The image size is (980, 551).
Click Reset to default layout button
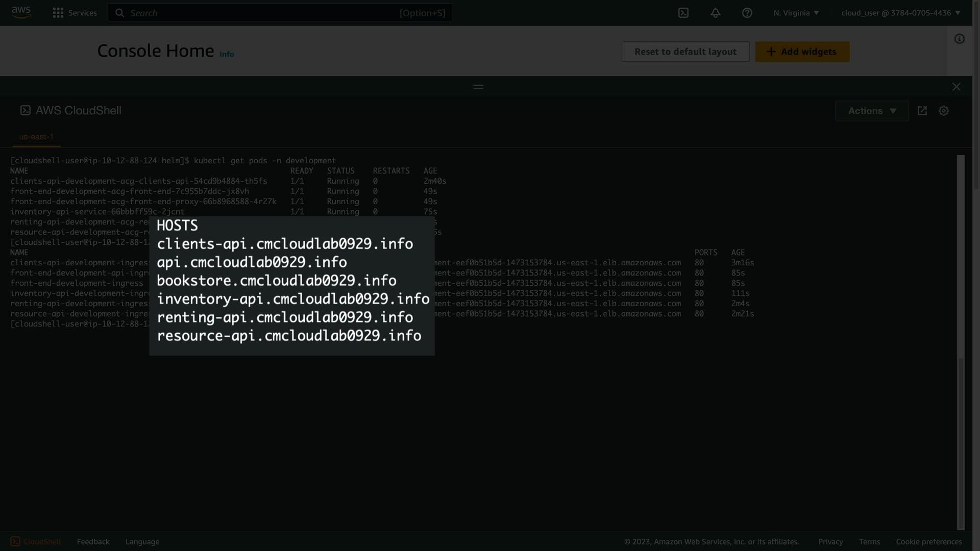685,52
